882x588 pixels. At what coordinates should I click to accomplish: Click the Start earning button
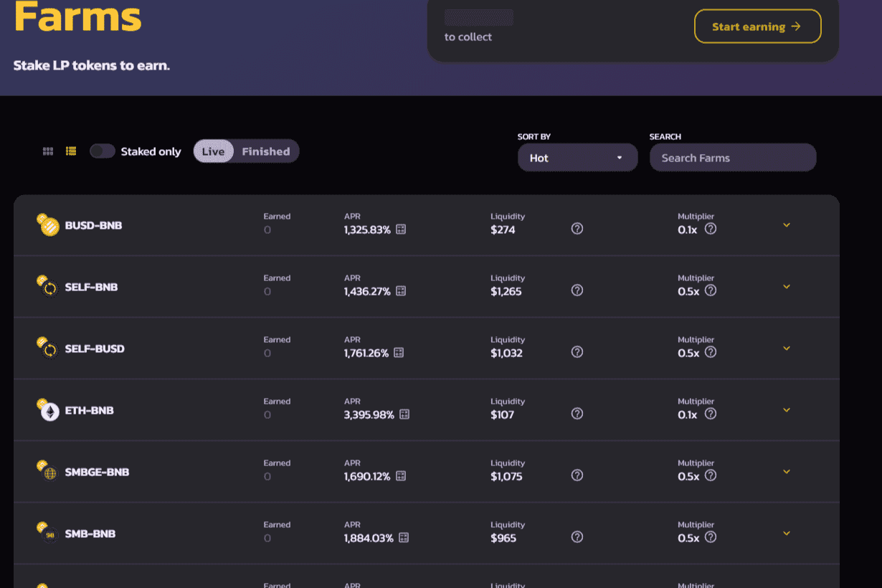click(758, 27)
